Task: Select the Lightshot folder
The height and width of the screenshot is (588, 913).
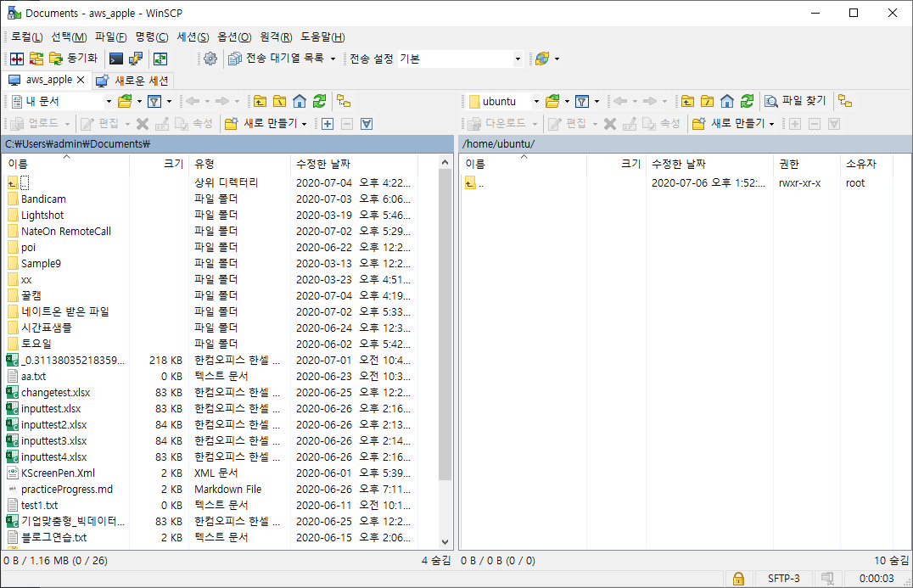Action: 42,216
